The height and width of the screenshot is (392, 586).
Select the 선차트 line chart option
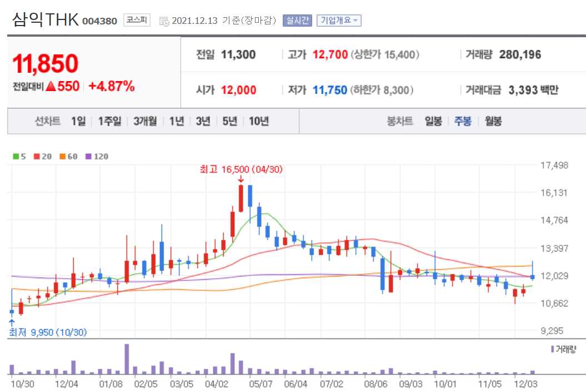pyautogui.click(x=47, y=121)
